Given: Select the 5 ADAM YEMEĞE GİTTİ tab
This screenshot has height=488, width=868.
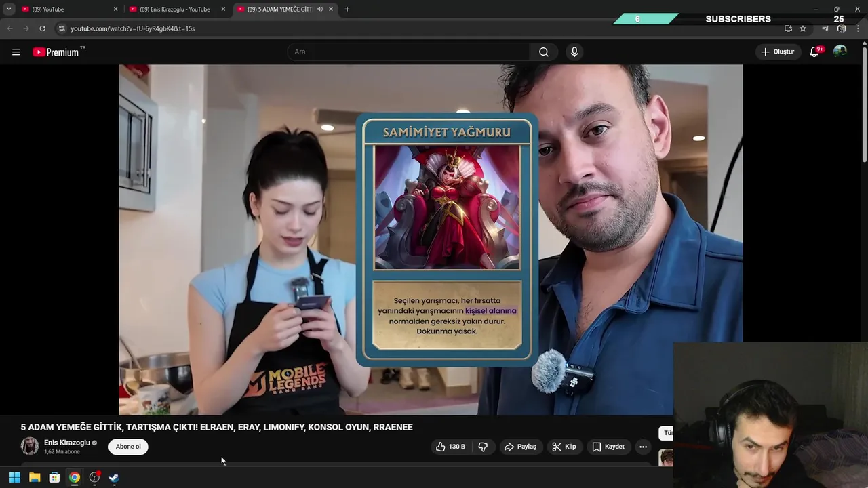Looking at the screenshot, I should (285, 9).
